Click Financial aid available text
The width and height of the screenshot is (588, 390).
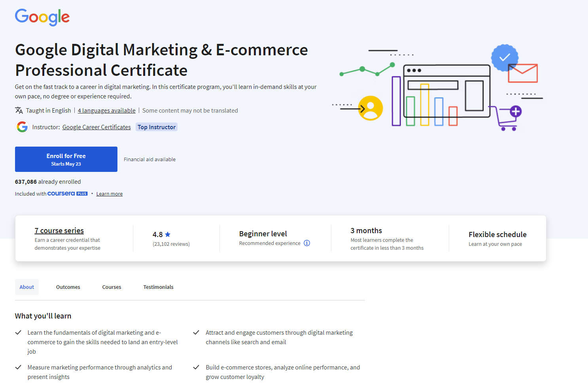tap(149, 159)
